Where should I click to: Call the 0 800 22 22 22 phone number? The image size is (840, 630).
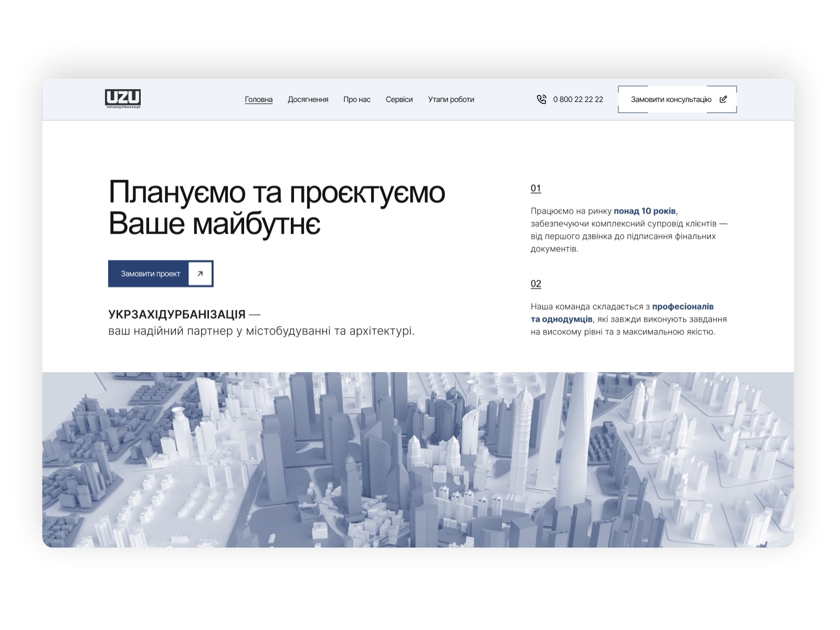(579, 99)
